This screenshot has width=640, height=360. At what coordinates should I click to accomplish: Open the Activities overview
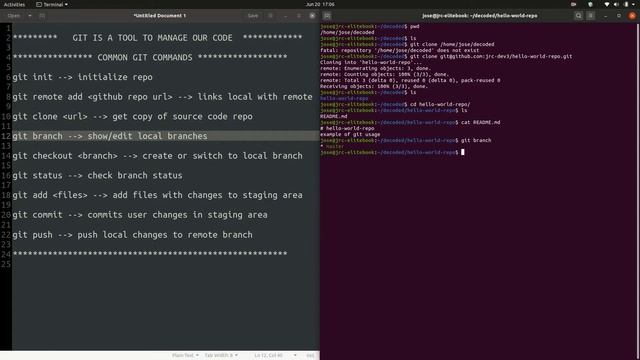(14, 4)
